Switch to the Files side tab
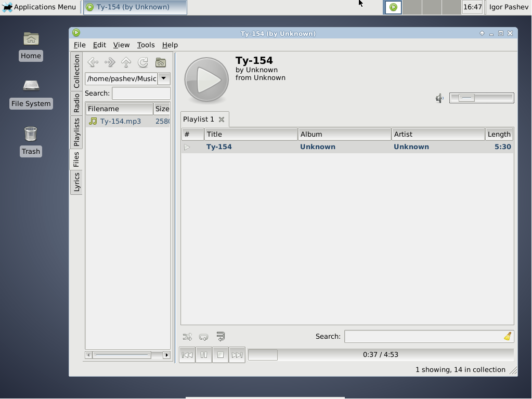Image resolution: width=532 pixels, height=399 pixels. (76, 159)
